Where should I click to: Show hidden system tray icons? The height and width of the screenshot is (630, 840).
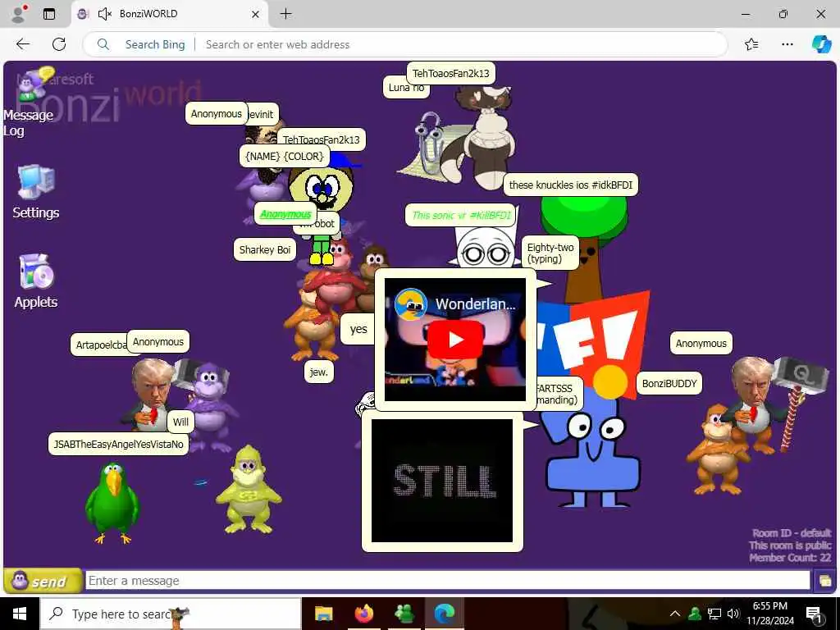point(675,614)
